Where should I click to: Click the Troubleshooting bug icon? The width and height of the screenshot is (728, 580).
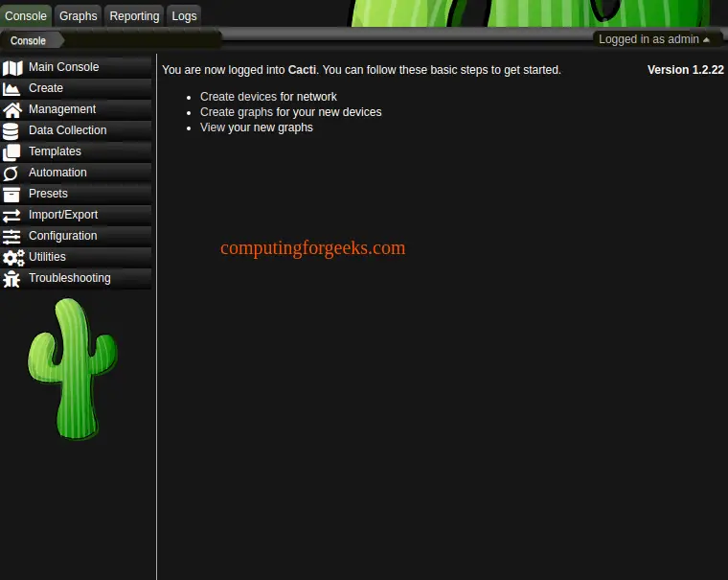[11, 279]
